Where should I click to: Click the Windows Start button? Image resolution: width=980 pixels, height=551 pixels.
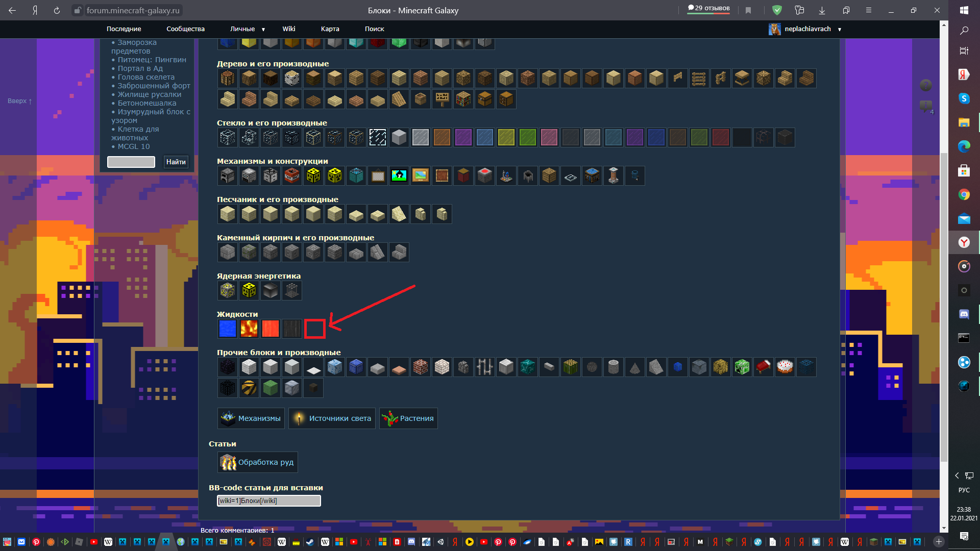pos(964,10)
